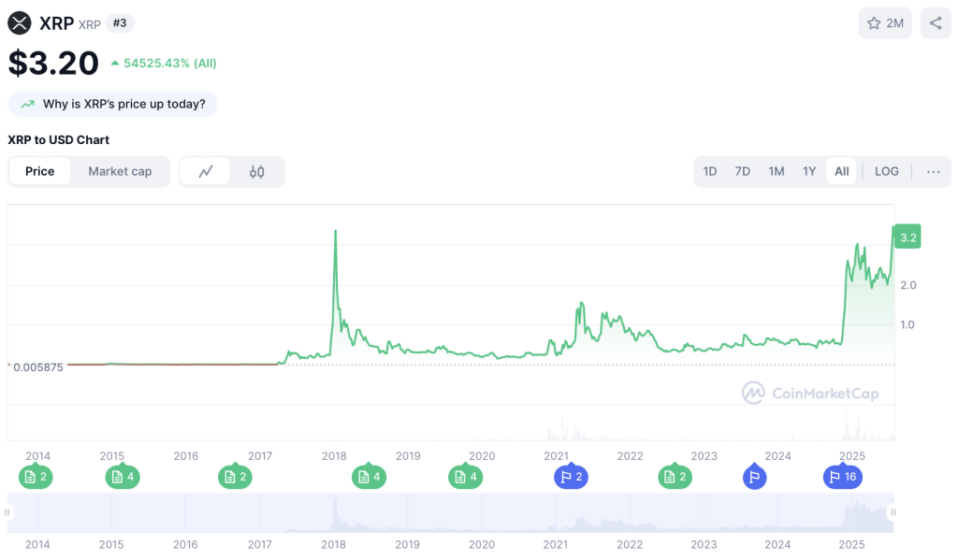Image resolution: width=958 pixels, height=560 pixels.
Task: Grab the left range slider handle
Action: (x=7, y=512)
